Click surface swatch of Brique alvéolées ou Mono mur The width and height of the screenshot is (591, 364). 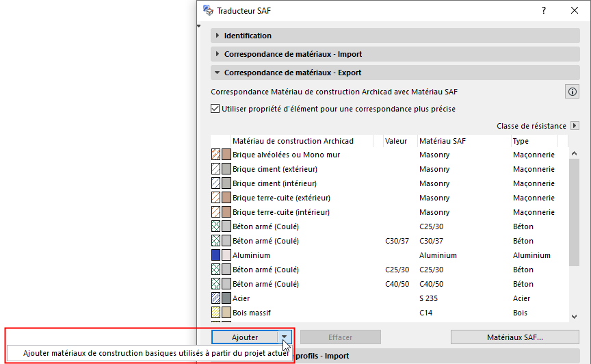(x=226, y=154)
